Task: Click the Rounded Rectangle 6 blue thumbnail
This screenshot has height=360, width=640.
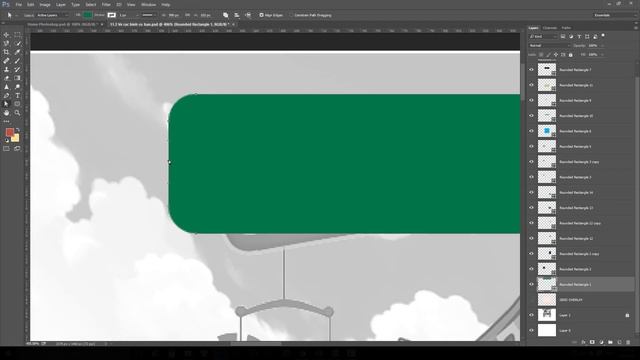Action: [x=547, y=131]
